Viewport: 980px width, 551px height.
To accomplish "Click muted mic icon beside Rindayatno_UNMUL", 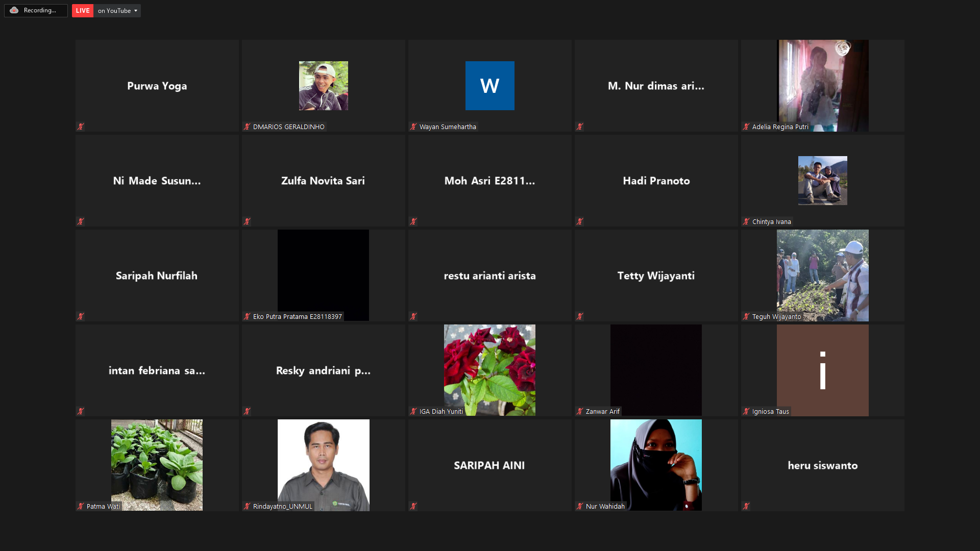I will coord(247,506).
